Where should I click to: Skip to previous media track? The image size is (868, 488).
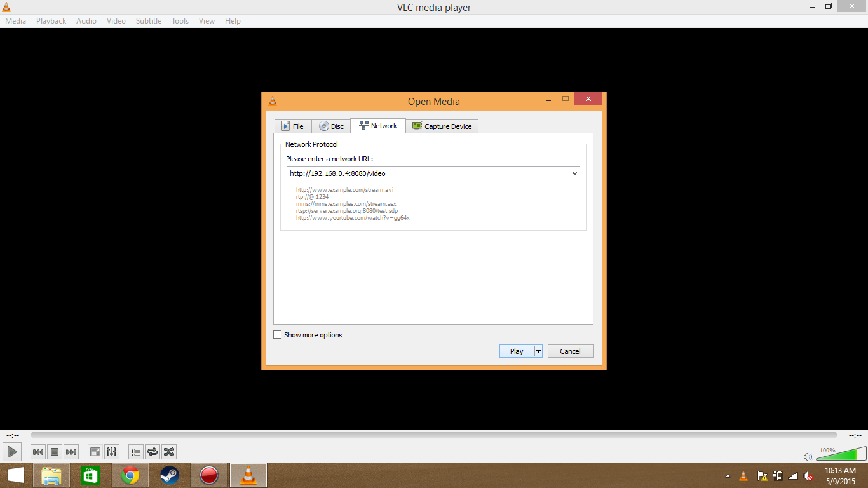click(x=38, y=452)
